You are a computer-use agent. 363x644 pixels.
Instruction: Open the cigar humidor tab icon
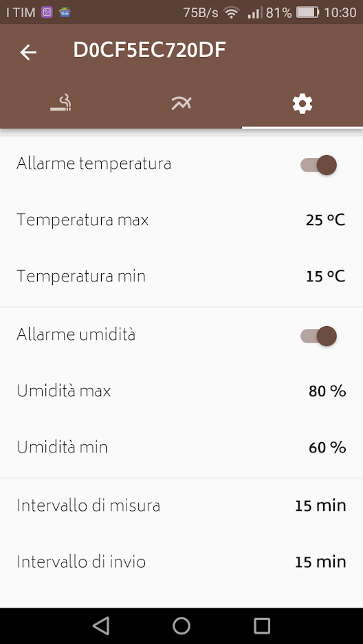coord(60,103)
